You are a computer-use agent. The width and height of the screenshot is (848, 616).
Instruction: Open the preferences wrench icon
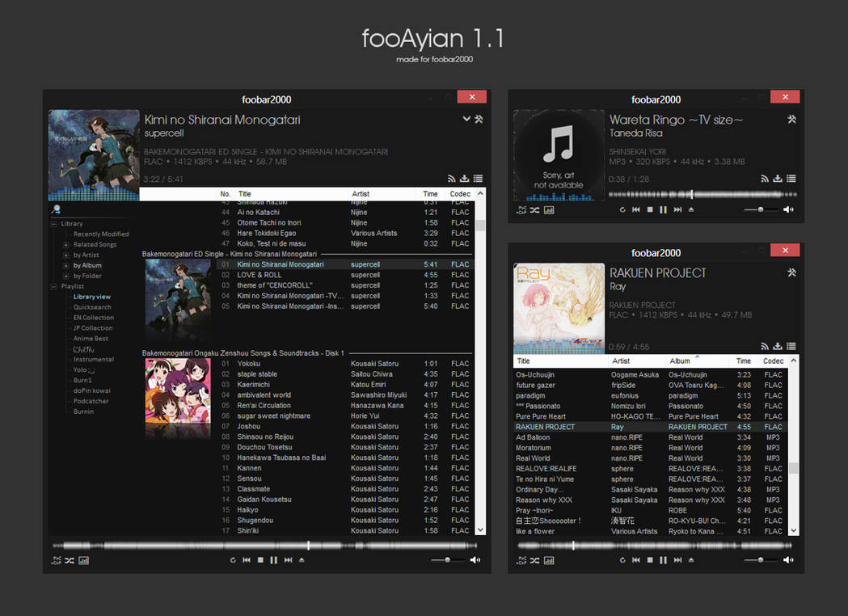click(x=479, y=119)
